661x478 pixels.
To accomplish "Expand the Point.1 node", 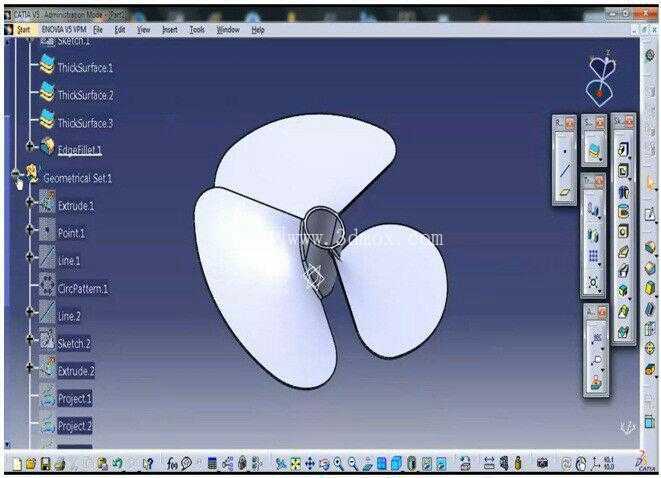I will click(x=30, y=230).
